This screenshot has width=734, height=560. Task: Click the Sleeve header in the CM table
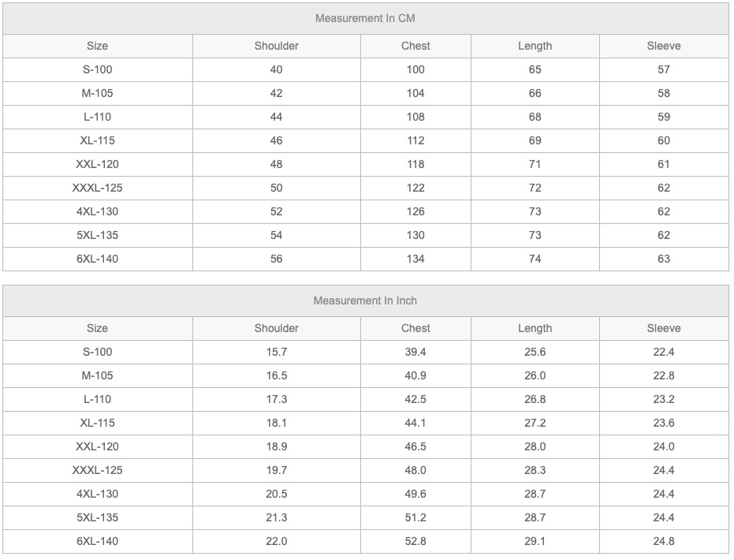663,46
